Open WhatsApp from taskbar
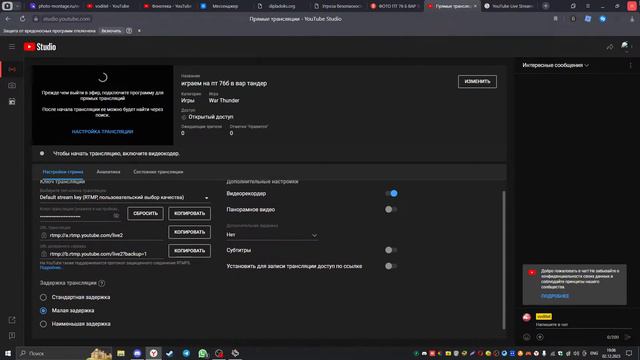 [x=202, y=353]
